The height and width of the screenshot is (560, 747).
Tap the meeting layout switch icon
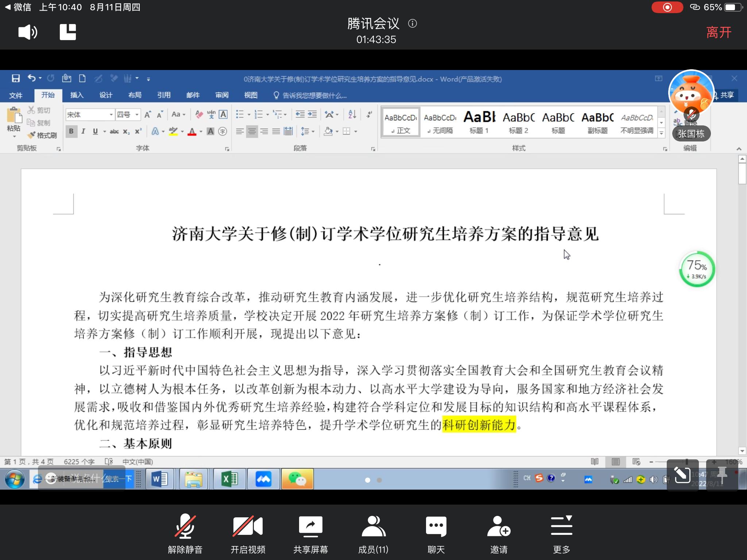(x=68, y=32)
